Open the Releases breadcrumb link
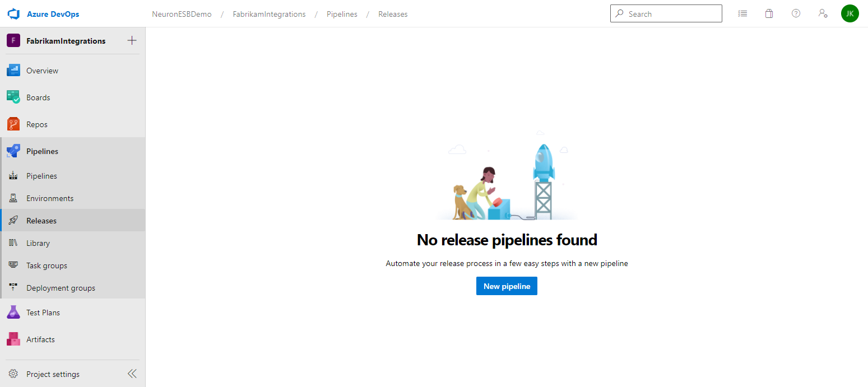 click(393, 14)
